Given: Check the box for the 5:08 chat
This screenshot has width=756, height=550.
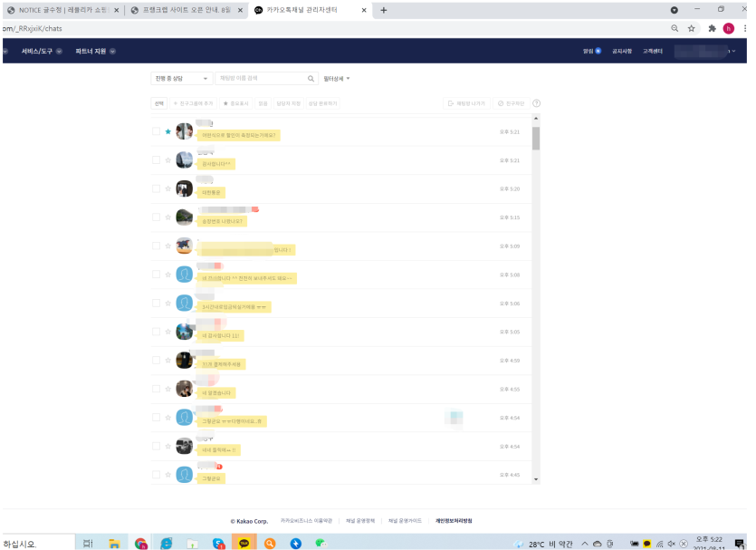Looking at the screenshot, I should [157, 275].
